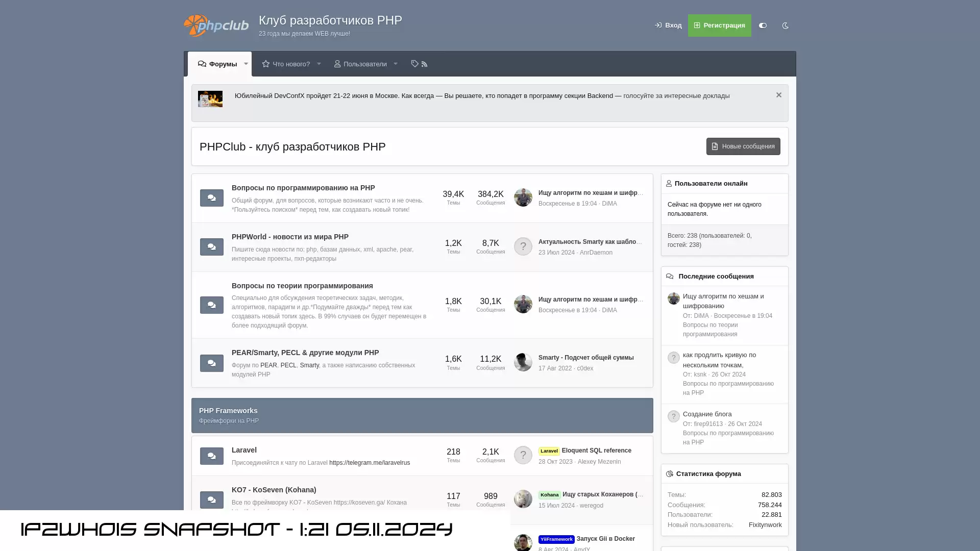The height and width of the screenshot is (551, 980).
Task: Open forum Вопросы по программированию на PHP
Action: pyautogui.click(x=303, y=188)
